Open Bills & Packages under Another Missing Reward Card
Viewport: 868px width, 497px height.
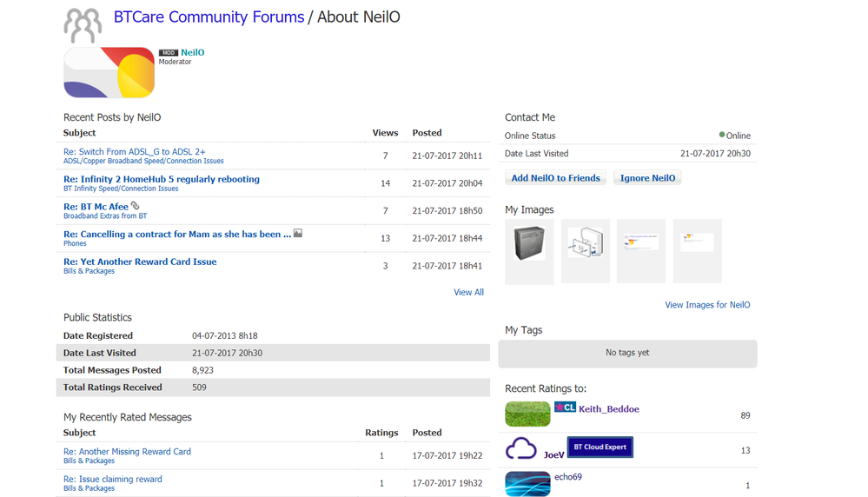[89, 461]
